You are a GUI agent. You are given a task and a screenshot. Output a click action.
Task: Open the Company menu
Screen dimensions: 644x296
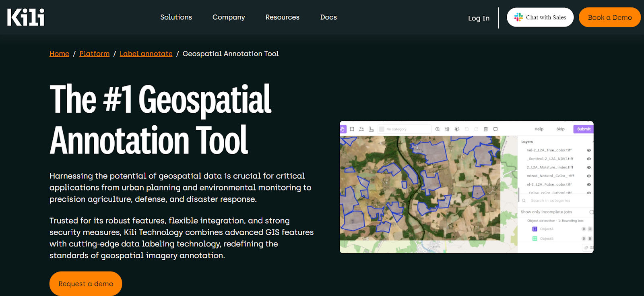[x=229, y=17]
